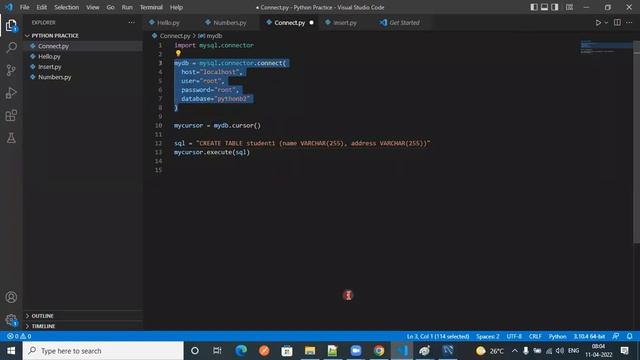Change line endings via CRLF
Viewport: 640px width, 360px height.
point(535,336)
